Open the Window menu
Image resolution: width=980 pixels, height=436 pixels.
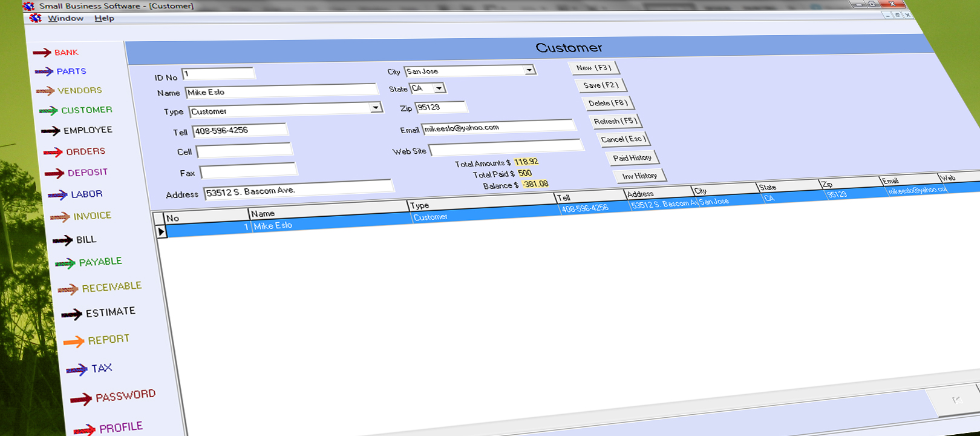[65, 18]
